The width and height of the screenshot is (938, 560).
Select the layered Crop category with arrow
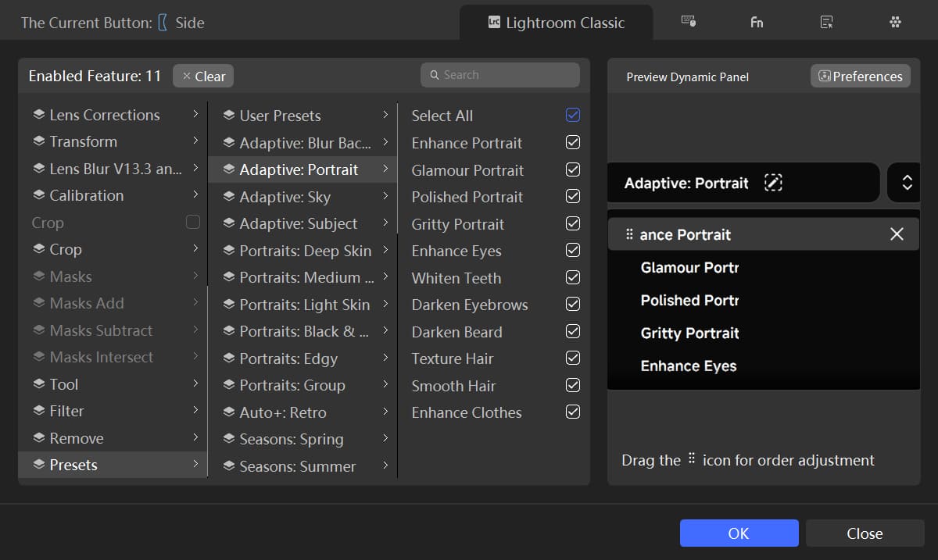[x=113, y=249]
